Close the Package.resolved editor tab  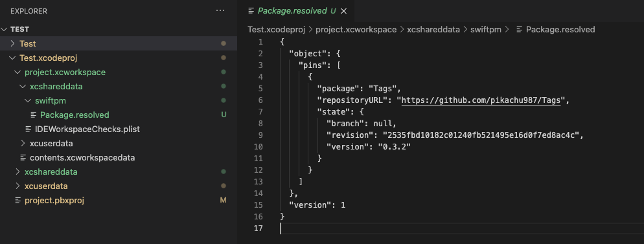(344, 11)
